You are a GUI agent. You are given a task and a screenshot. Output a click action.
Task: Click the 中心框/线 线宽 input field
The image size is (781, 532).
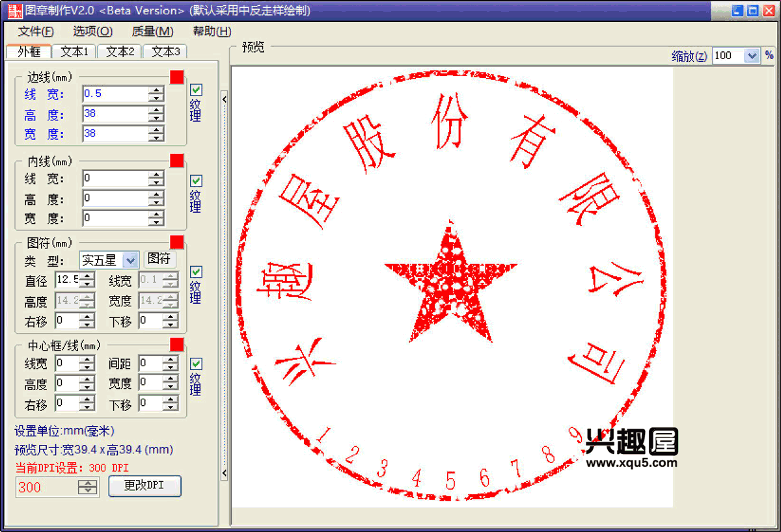click(x=67, y=363)
